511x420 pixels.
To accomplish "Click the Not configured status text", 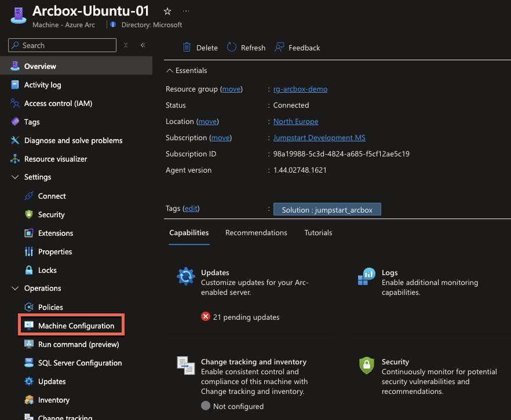I will [x=238, y=406].
